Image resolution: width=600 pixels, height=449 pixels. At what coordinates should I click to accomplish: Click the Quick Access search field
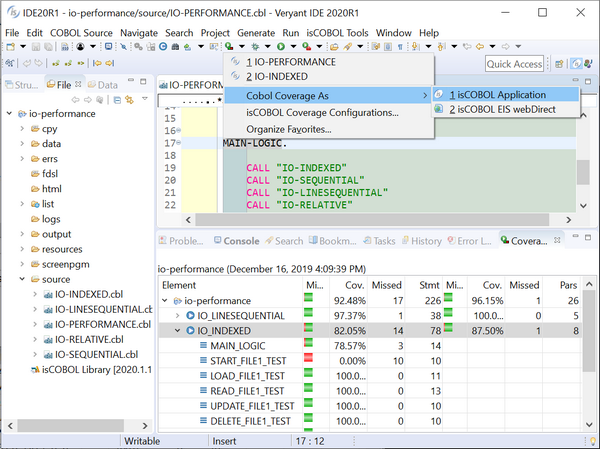(x=514, y=64)
